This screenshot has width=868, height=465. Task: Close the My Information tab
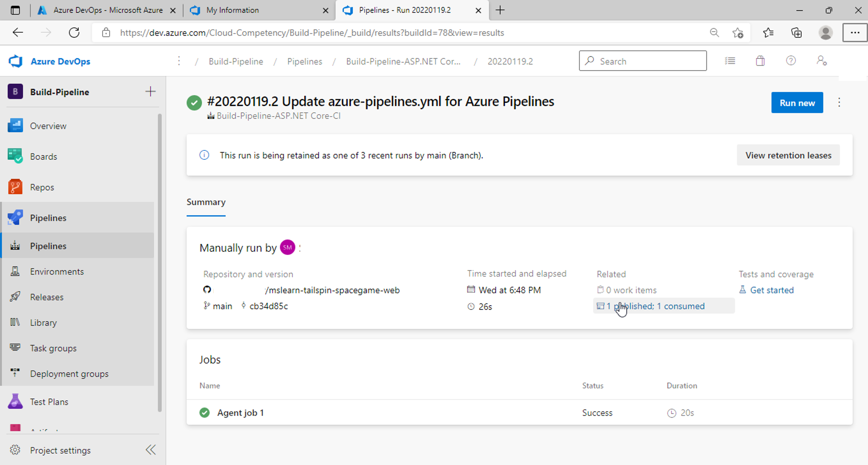326,10
